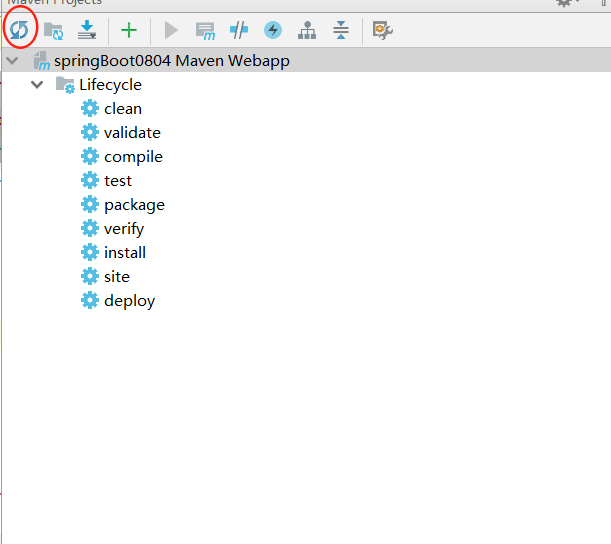Click the gear icon beside package
The image size is (611, 544).
click(x=90, y=205)
